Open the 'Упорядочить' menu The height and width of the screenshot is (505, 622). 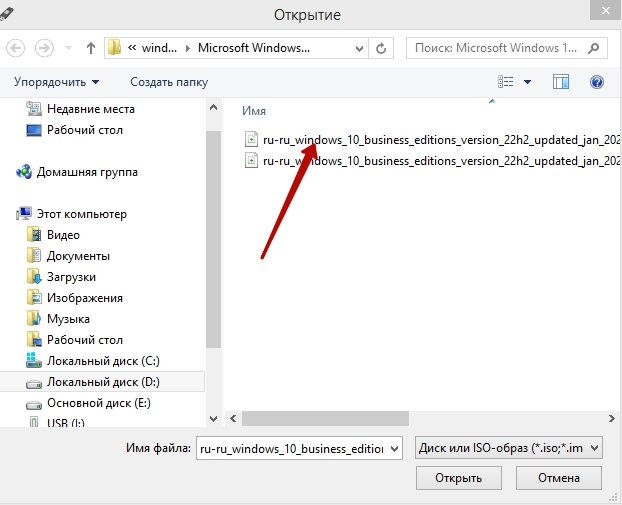[x=56, y=82]
